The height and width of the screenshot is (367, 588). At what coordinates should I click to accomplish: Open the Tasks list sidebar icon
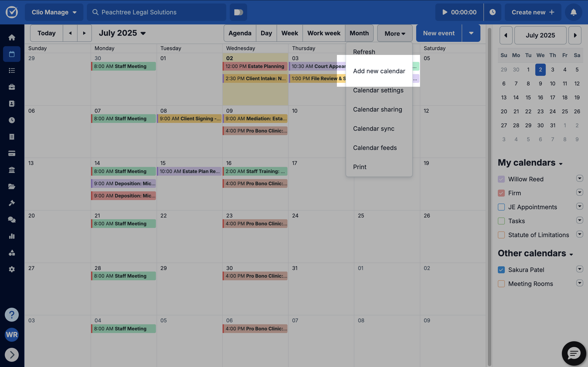12,70
